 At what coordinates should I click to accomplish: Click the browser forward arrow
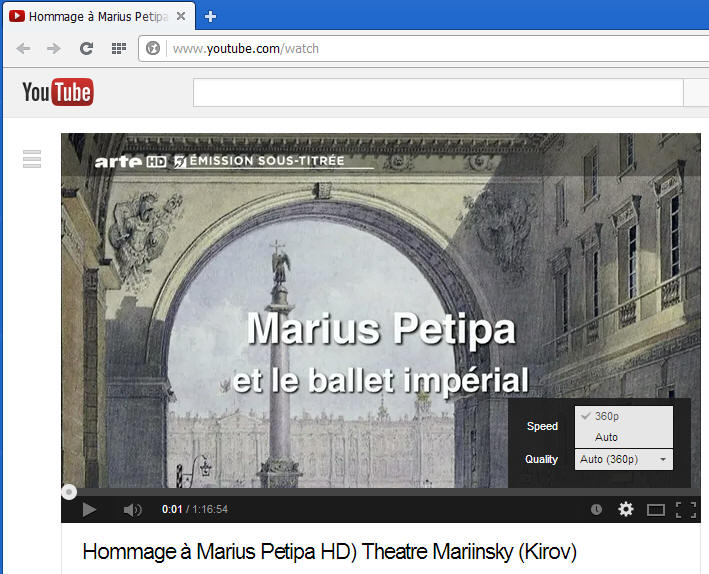[x=53, y=48]
